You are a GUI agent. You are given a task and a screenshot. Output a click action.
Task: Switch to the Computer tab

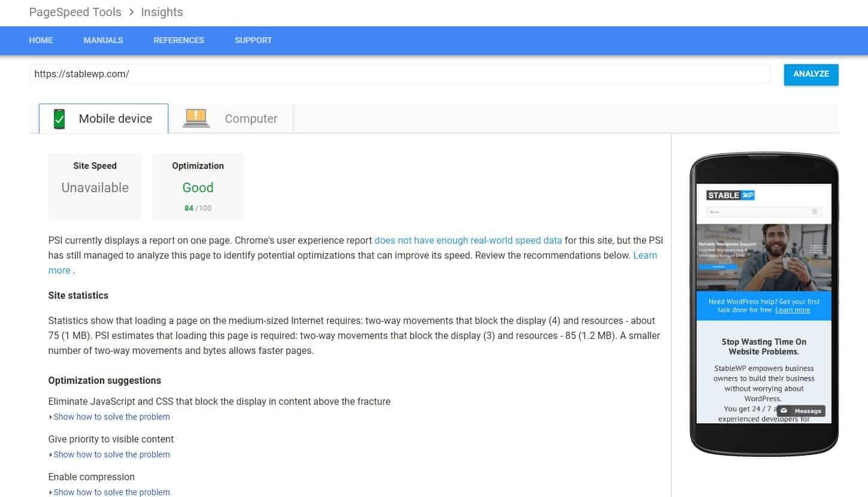click(231, 119)
